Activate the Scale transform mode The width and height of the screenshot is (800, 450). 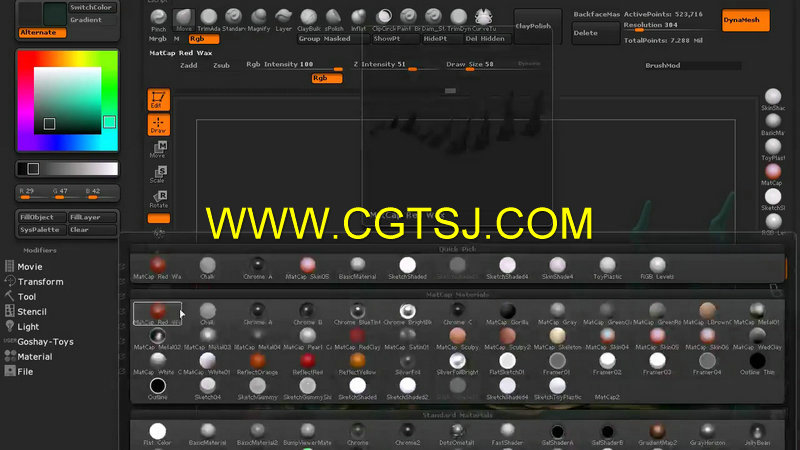[159, 174]
